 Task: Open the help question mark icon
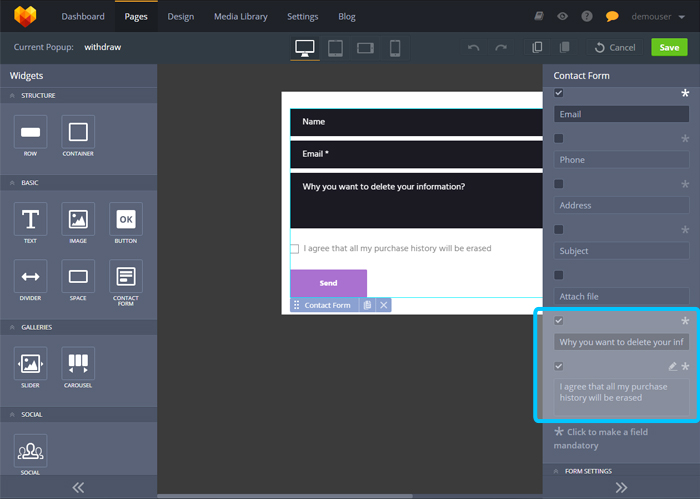pyautogui.click(x=587, y=17)
